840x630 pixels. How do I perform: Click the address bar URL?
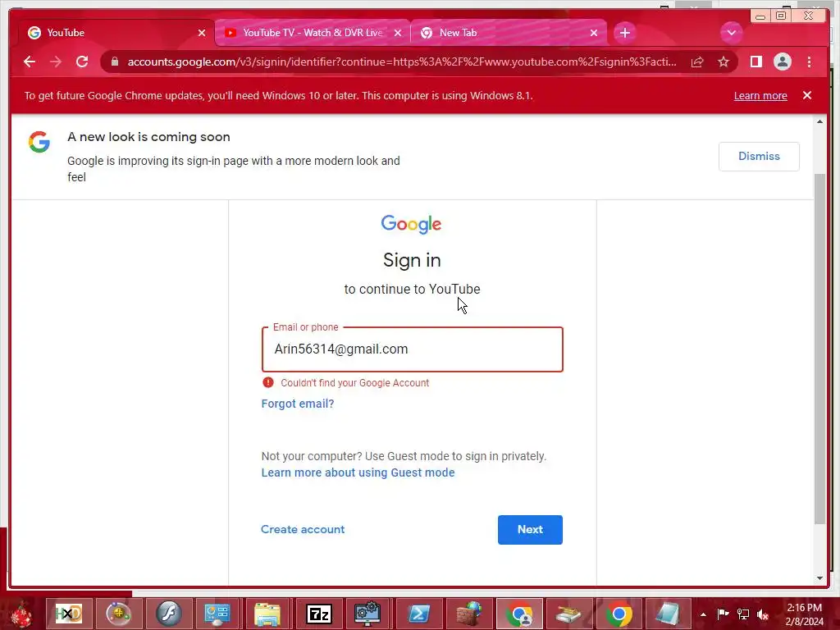pyautogui.click(x=402, y=62)
